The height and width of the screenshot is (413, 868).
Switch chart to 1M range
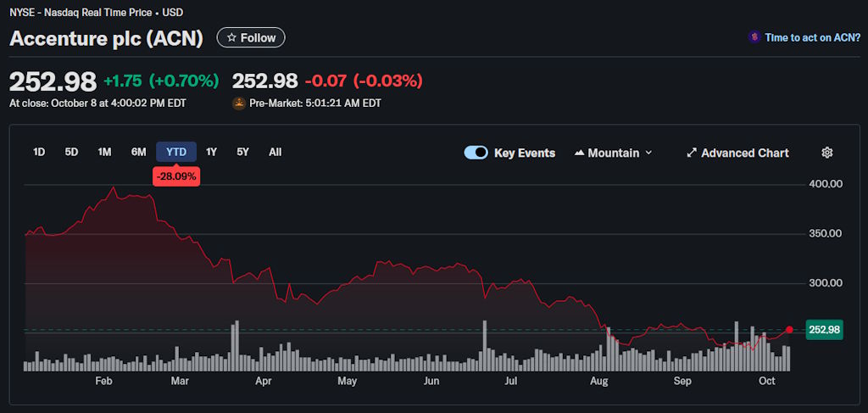[x=104, y=152]
